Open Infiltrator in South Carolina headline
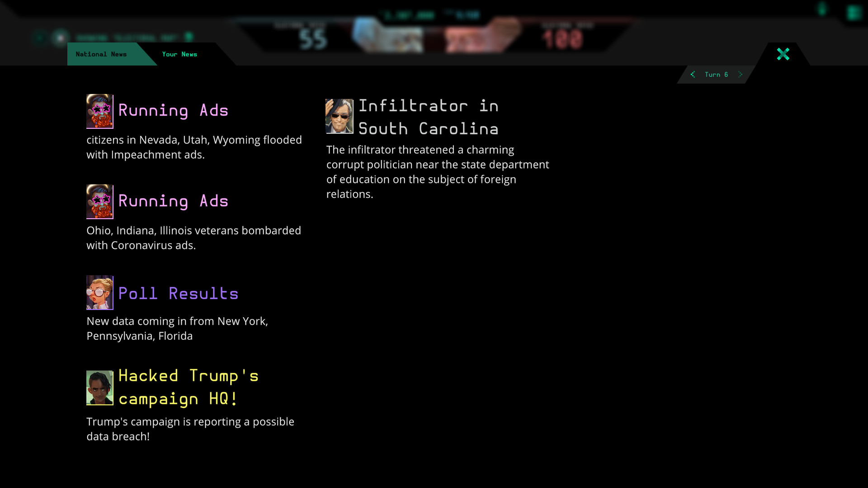This screenshot has width=868, height=488. coord(429,117)
